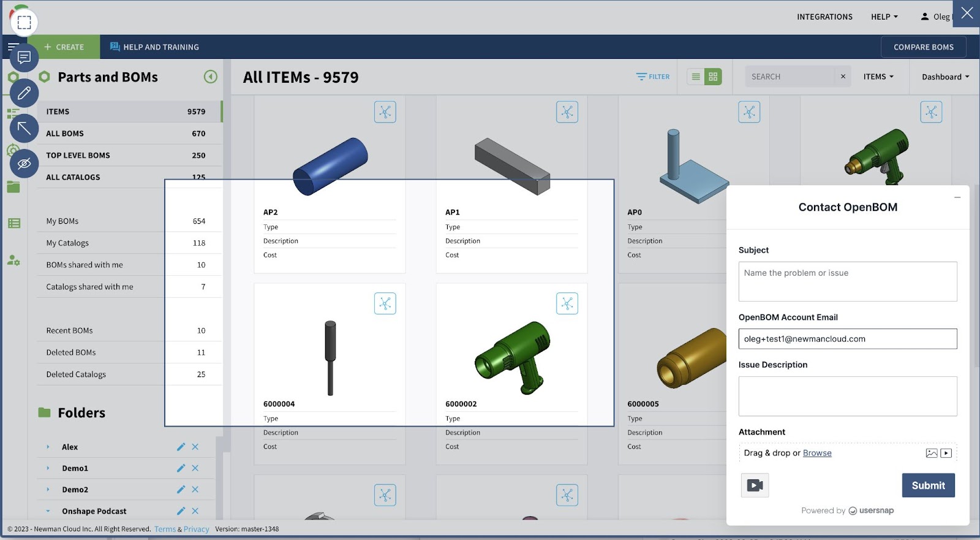The width and height of the screenshot is (980, 540).
Task: Attach an image via the picture icon
Action: pyautogui.click(x=932, y=453)
